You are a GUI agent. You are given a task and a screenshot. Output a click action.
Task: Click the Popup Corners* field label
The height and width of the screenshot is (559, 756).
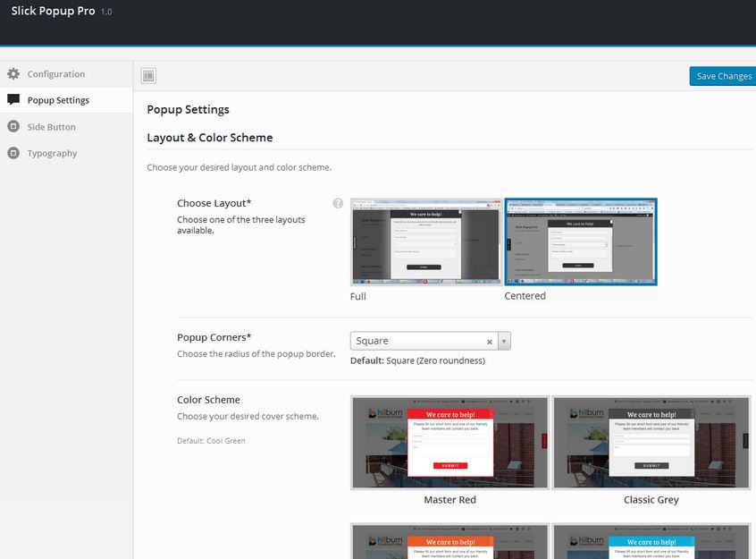tap(214, 337)
